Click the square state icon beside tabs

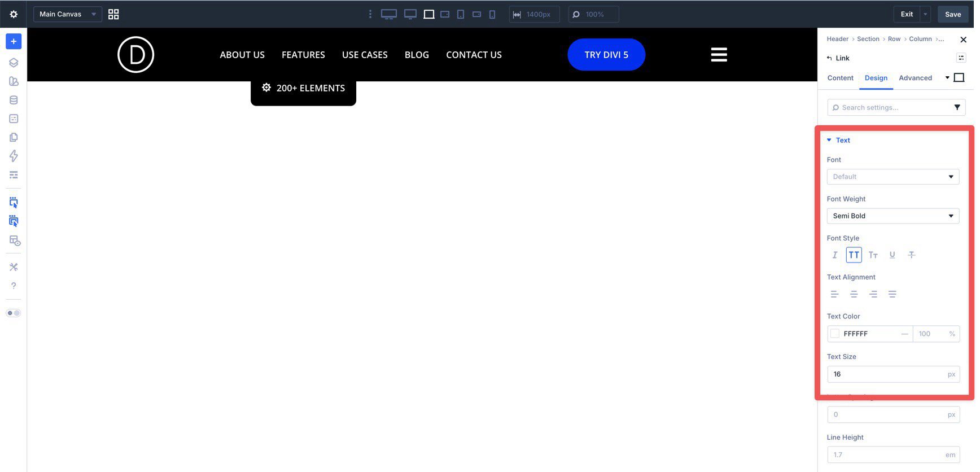tap(959, 77)
